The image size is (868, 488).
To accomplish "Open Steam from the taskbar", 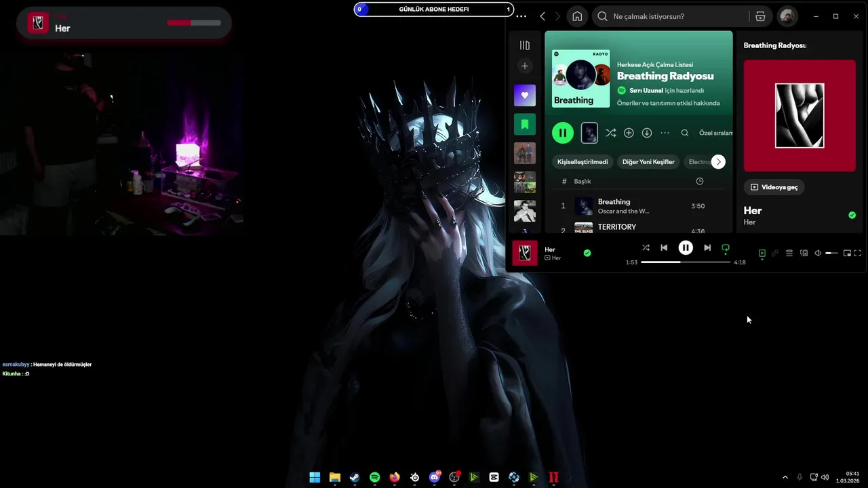I will click(x=355, y=477).
